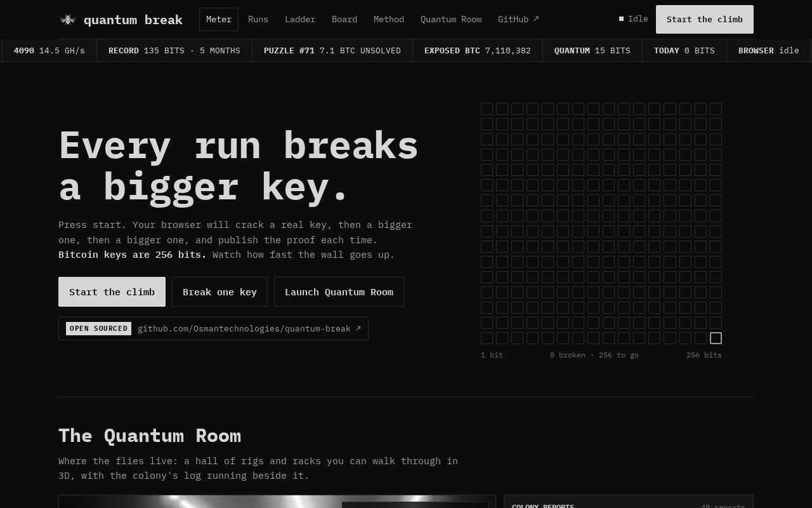Click Break one key button

[x=219, y=292]
